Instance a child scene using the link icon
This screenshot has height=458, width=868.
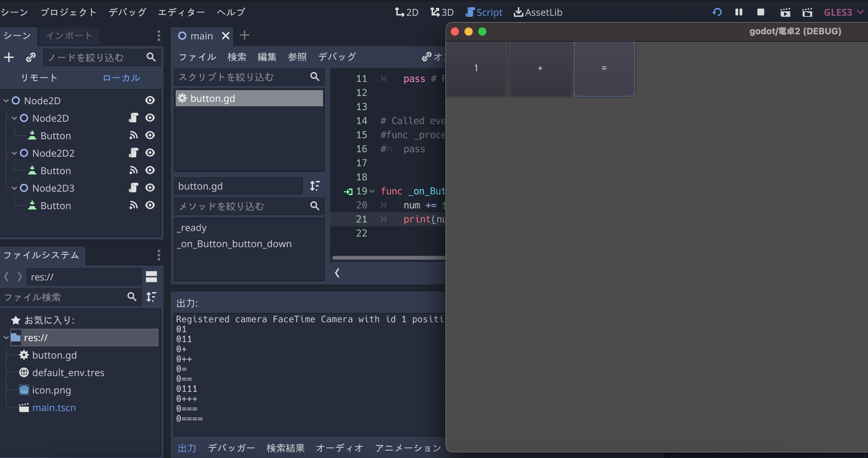point(30,57)
